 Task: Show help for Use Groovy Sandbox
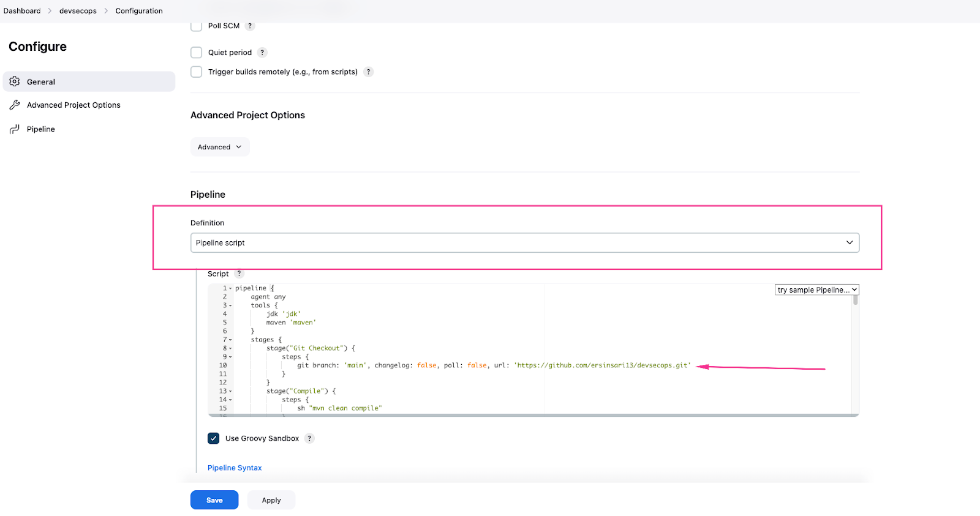(x=309, y=438)
